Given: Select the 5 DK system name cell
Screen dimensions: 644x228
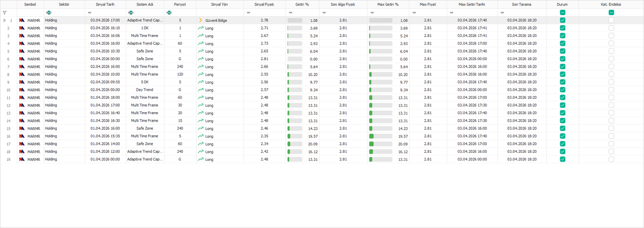Looking at the screenshot, I should [x=145, y=82].
